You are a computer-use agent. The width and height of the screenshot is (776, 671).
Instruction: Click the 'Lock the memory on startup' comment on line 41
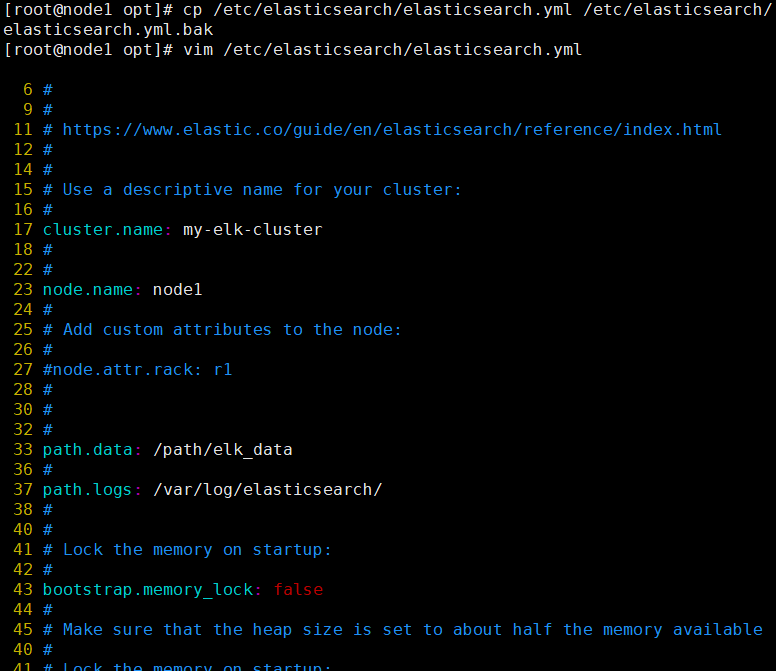[x=196, y=550]
